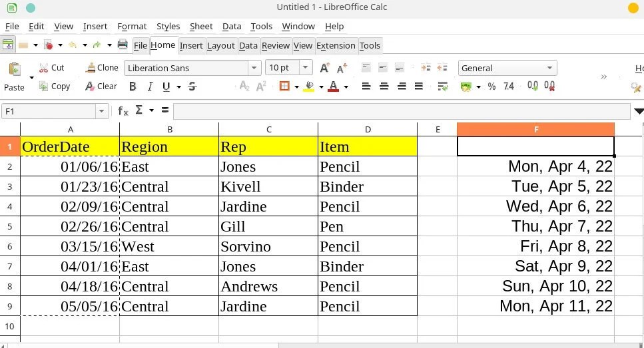Cut the selection with the scissors icon
The height and width of the screenshot is (348, 644).
click(43, 68)
